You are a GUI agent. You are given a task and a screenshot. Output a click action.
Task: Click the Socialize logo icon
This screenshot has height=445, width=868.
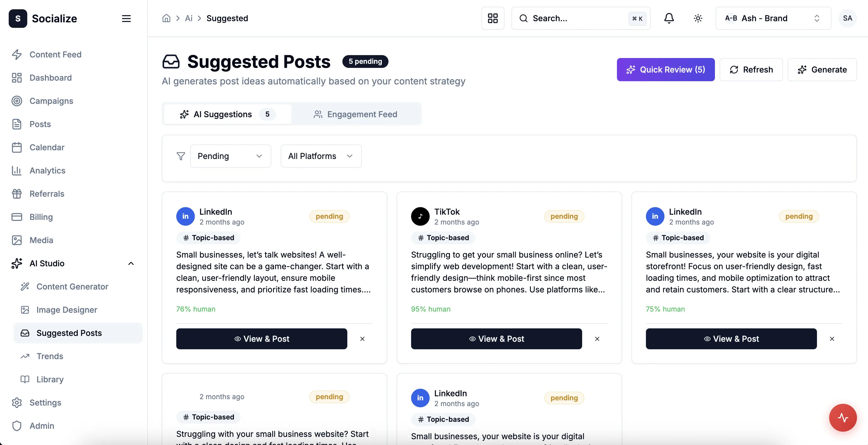tap(18, 19)
